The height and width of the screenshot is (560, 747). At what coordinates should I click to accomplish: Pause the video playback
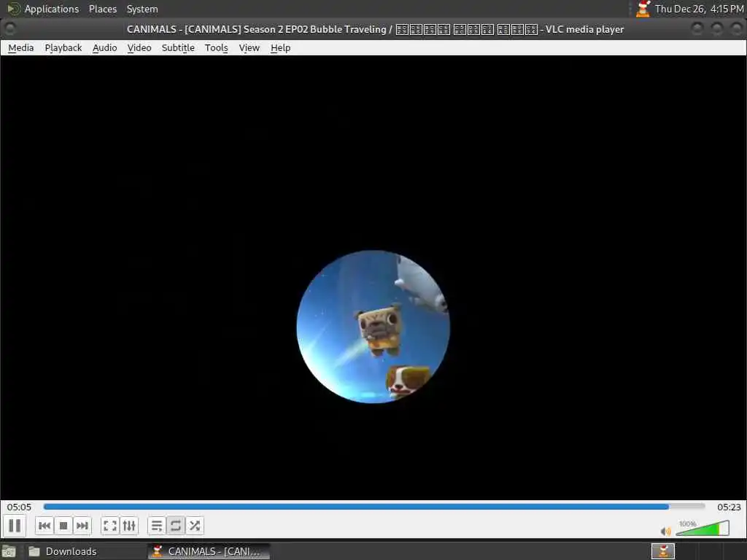[15, 526]
